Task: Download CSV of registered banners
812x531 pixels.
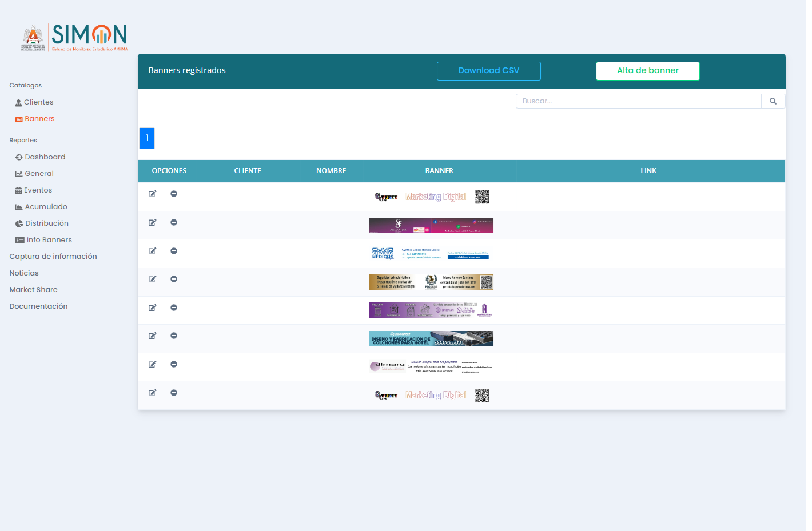Action: (x=488, y=71)
